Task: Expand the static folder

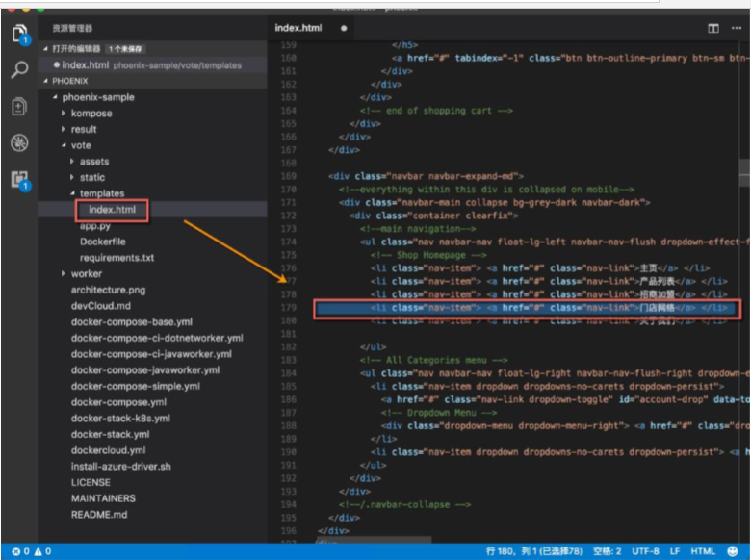Action: tap(72, 178)
